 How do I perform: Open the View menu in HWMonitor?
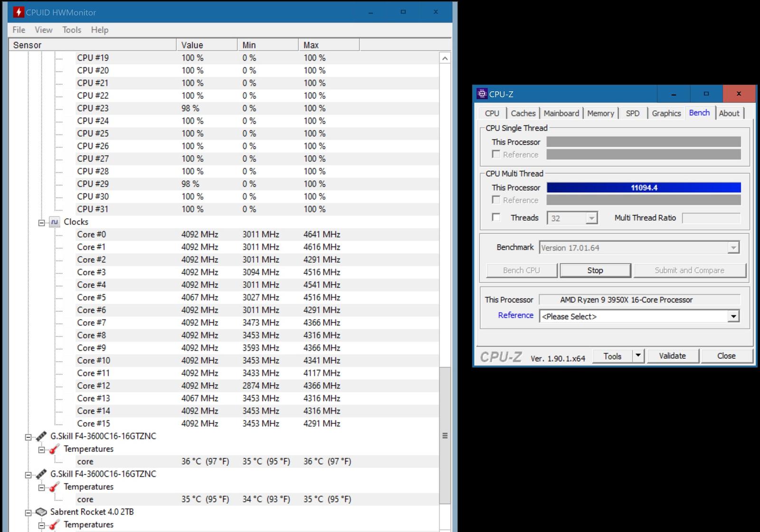click(43, 30)
